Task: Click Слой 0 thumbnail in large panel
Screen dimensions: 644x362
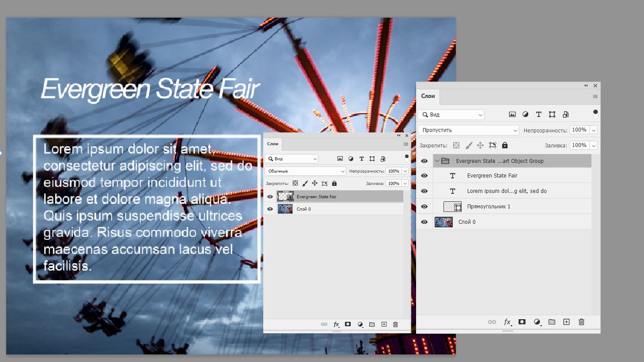Action: point(443,222)
